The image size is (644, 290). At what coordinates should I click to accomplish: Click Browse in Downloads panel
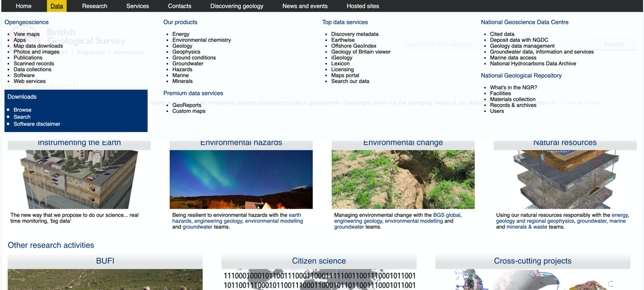point(23,110)
